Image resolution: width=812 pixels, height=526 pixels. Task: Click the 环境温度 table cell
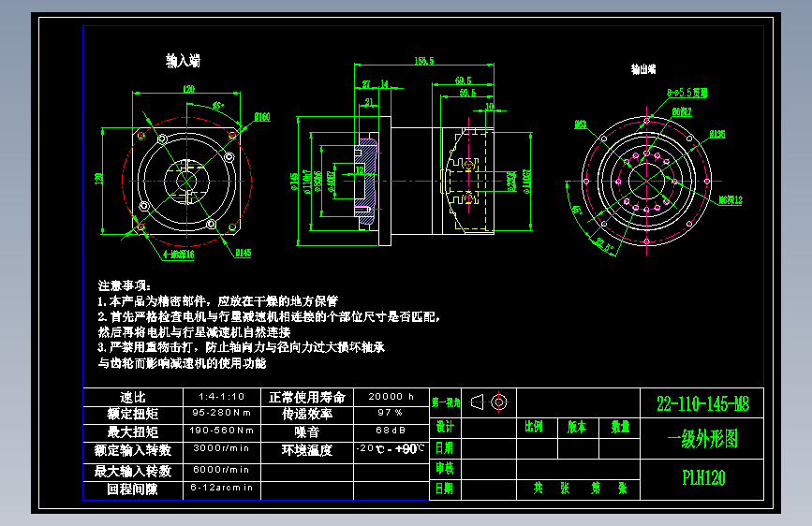tap(307, 450)
